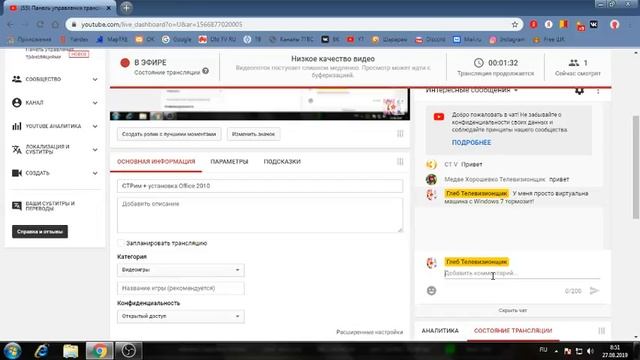Open YouTube Аналитика bar chart icon

coord(17,126)
